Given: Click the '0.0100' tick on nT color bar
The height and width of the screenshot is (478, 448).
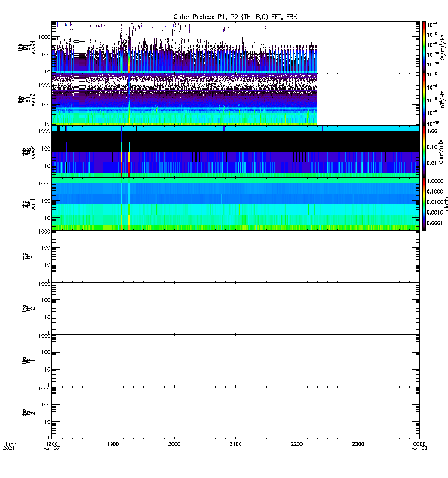Looking at the screenshot, I should pos(435,202).
